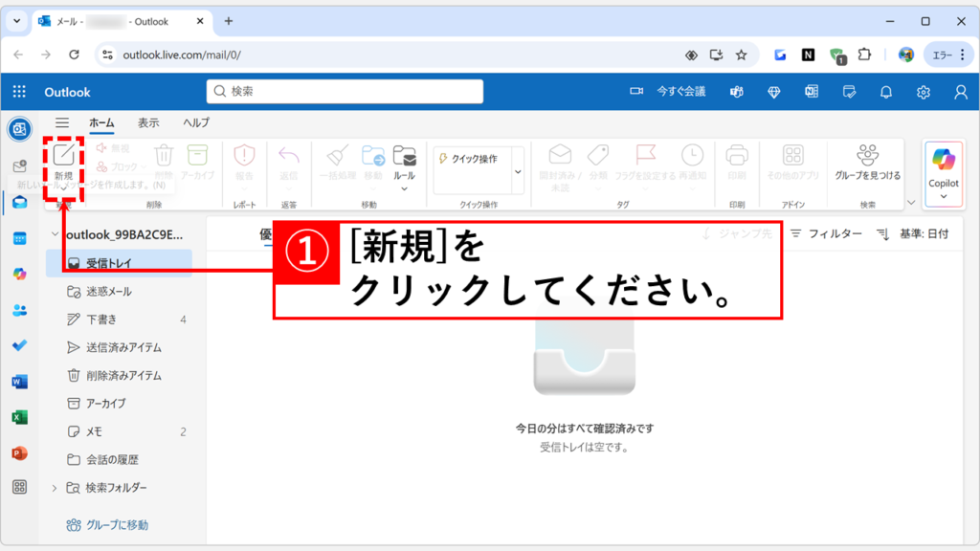Open the browser three-dot menu
980x551 pixels.
[x=963, y=55]
